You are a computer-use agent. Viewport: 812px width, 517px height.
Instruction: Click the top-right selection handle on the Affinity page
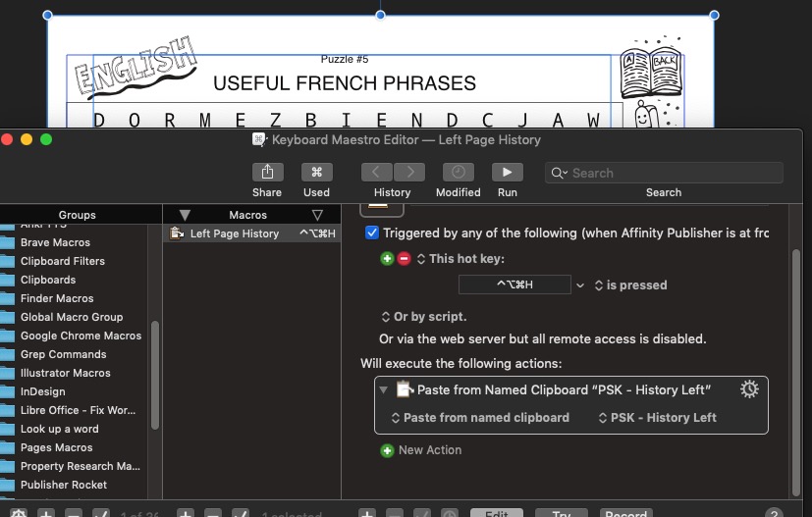tap(714, 15)
